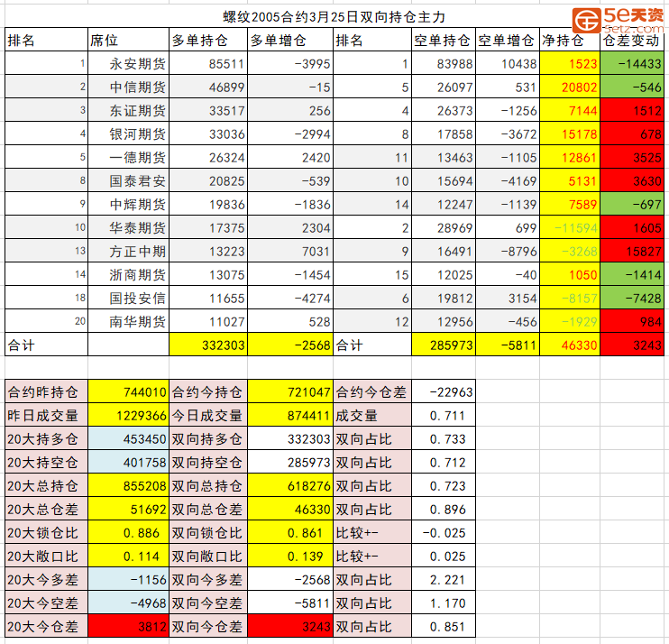Screen dimensions: 669x644
Task: Select the 20大锁仓比 value 0.886
Action: click(x=127, y=533)
